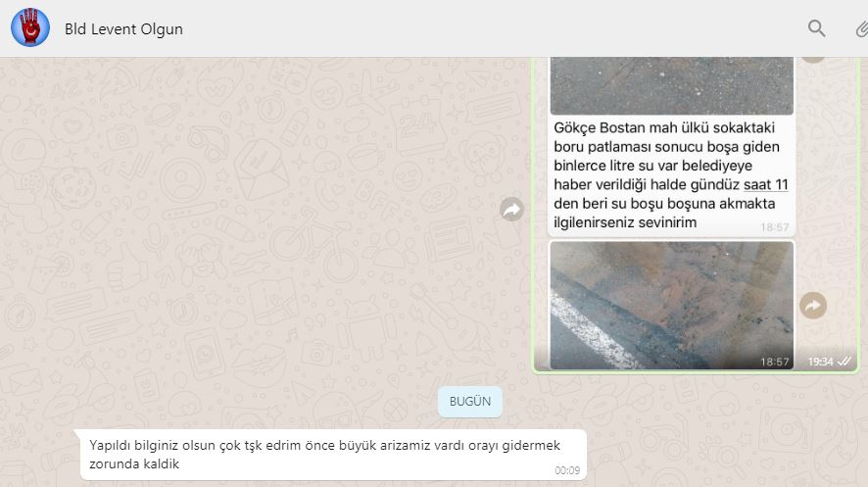This screenshot has height=487, width=868.
Task: Click the search icon in chat header
Action: pos(816,28)
